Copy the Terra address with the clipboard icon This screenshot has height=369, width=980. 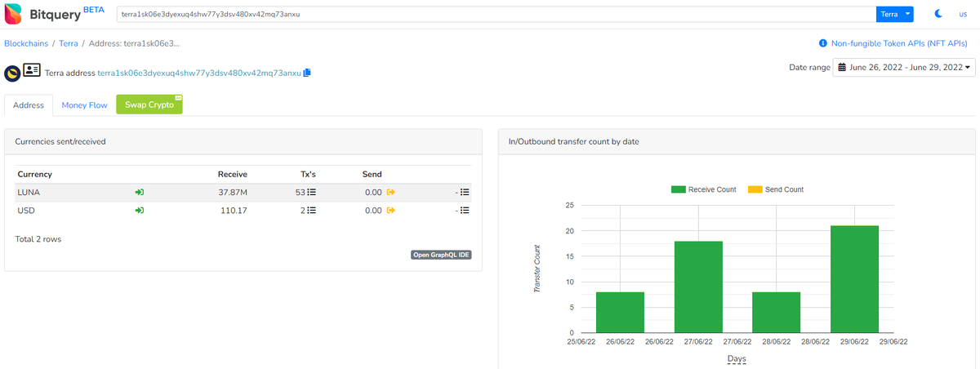[307, 73]
